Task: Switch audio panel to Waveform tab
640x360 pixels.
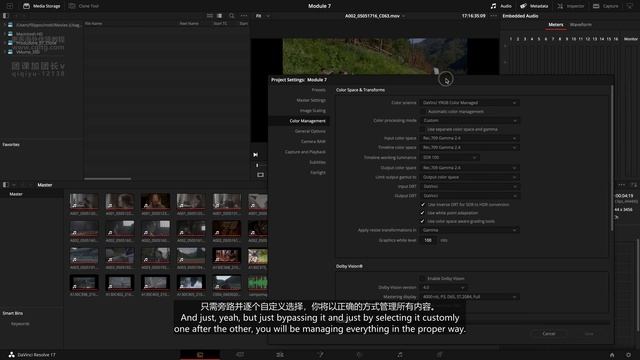Action: point(581,24)
